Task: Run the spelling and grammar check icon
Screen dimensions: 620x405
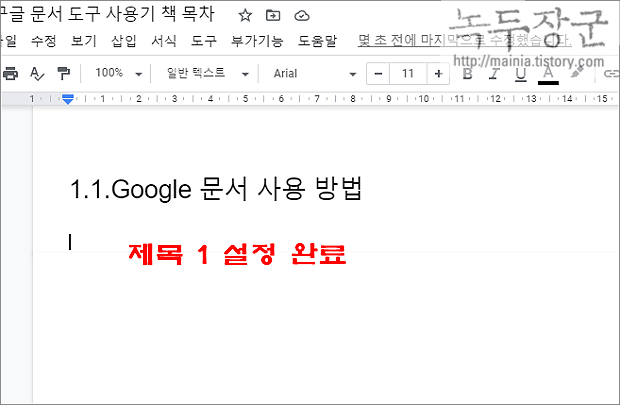Action: [37, 74]
